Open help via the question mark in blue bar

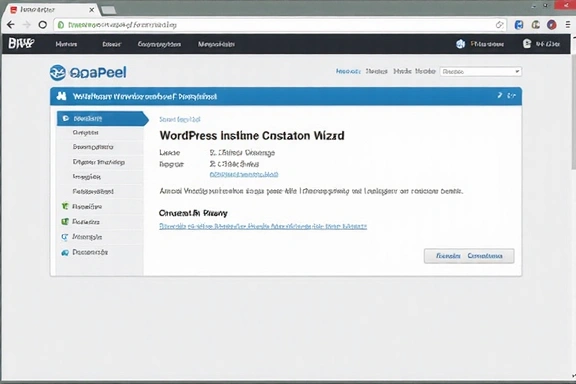point(500,96)
